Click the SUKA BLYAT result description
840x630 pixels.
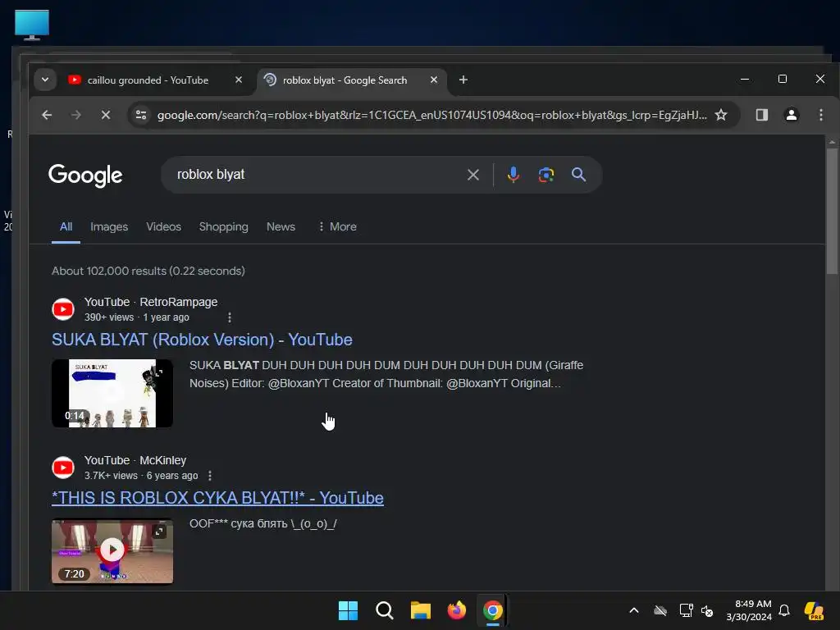tap(386, 374)
